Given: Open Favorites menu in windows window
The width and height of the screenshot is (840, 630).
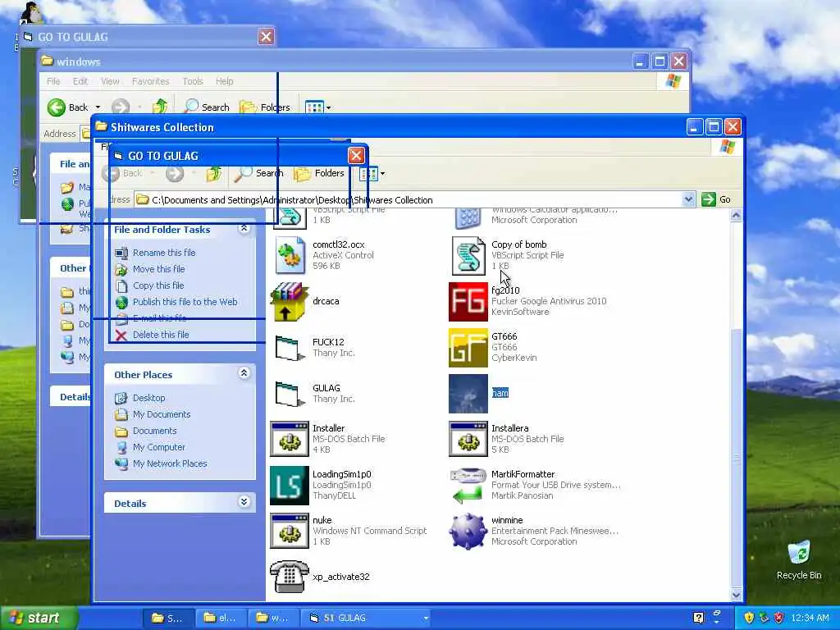Looking at the screenshot, I should (151, 81).
